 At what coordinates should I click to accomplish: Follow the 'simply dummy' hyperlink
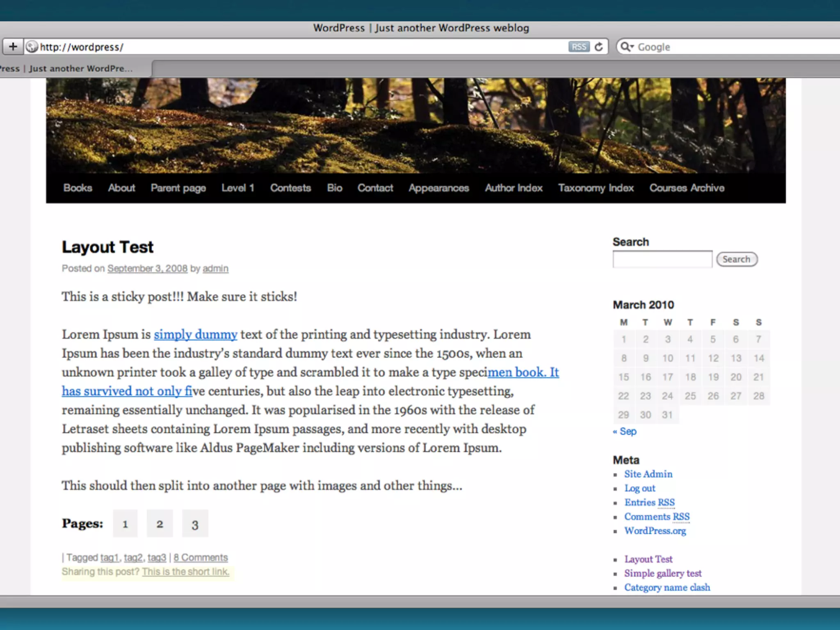tap(195, 334)
